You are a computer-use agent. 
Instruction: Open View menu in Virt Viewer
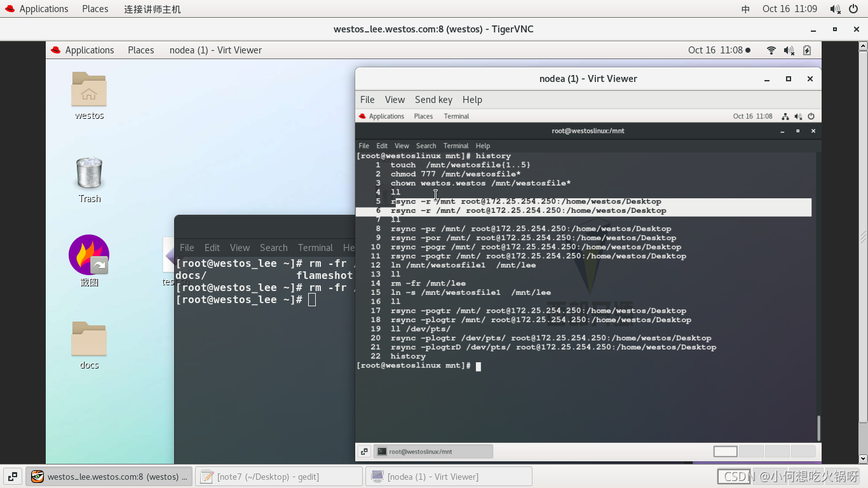395,100
